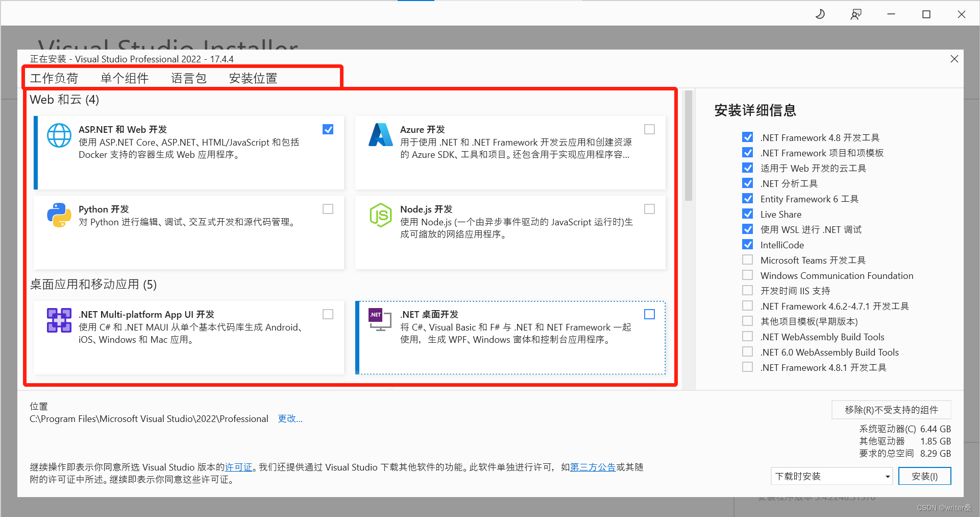Viewport: 980px width, 517px height.
Task: Maximize the Visual Studio Installer window
Action: tap(926, 14)
